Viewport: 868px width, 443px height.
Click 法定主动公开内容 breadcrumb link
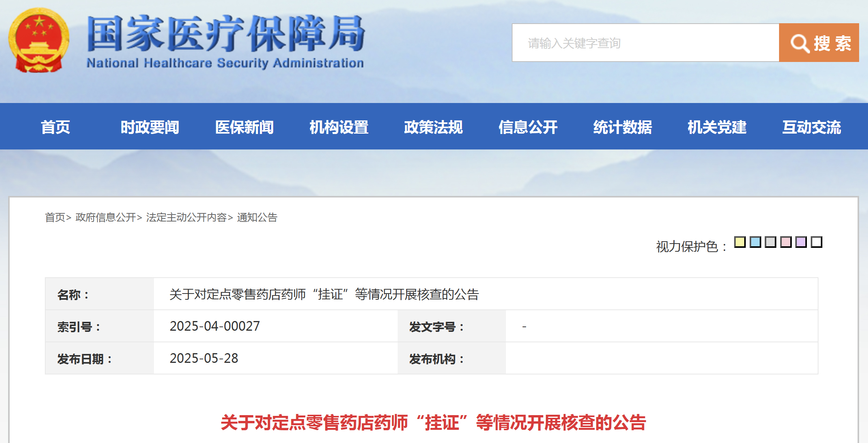coord(186,217)
